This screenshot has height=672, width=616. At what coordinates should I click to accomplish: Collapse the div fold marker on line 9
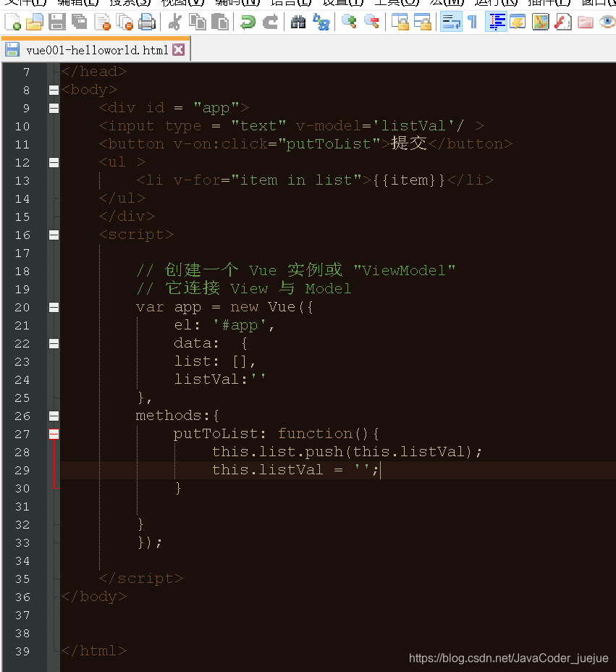click(x=54, y=108)
